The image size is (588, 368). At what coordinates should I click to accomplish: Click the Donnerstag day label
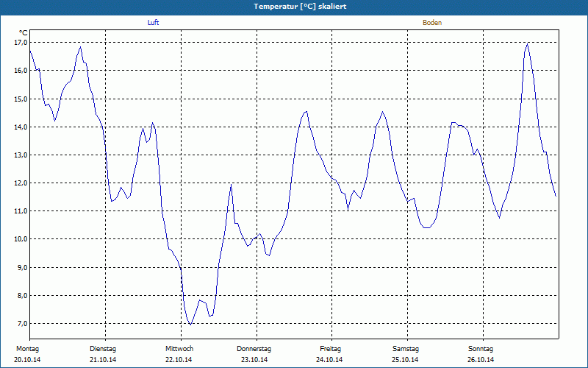pos(254,349)
